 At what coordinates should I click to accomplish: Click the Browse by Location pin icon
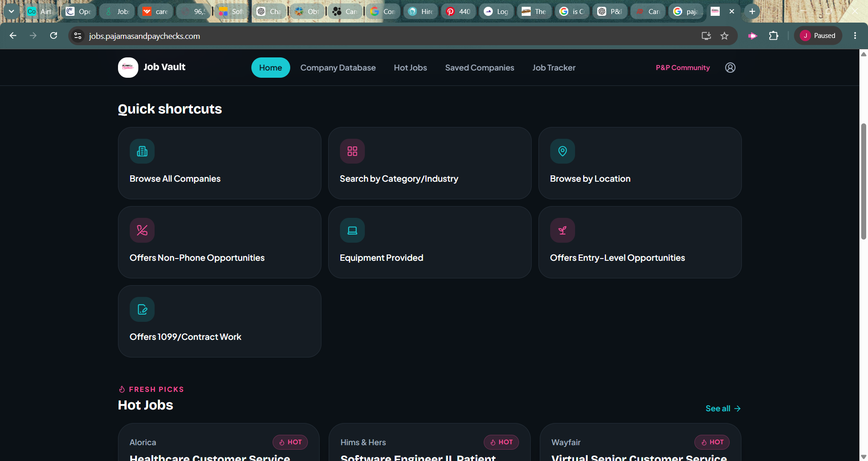[x=562, y=151]
